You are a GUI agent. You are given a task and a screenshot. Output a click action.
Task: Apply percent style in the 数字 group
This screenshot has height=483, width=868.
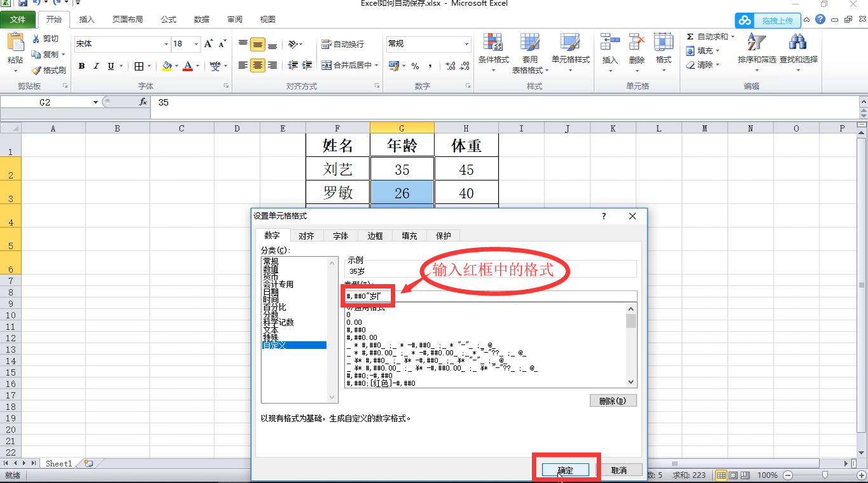(x=416, y=65)
